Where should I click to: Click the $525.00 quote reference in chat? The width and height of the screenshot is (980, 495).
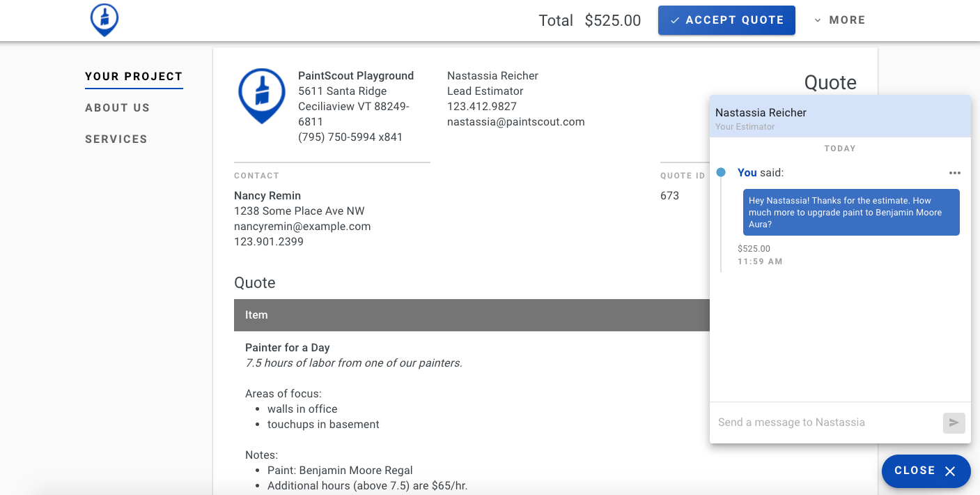tap(754, 249)
